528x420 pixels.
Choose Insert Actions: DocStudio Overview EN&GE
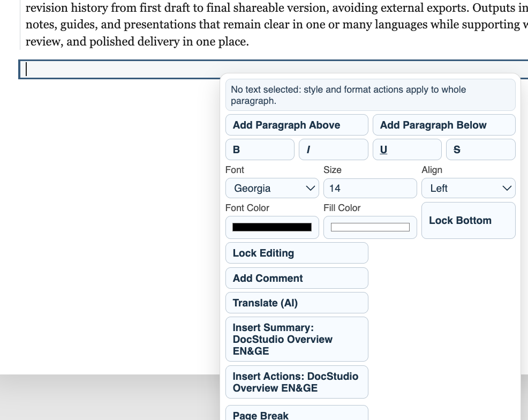coord(297,382)
